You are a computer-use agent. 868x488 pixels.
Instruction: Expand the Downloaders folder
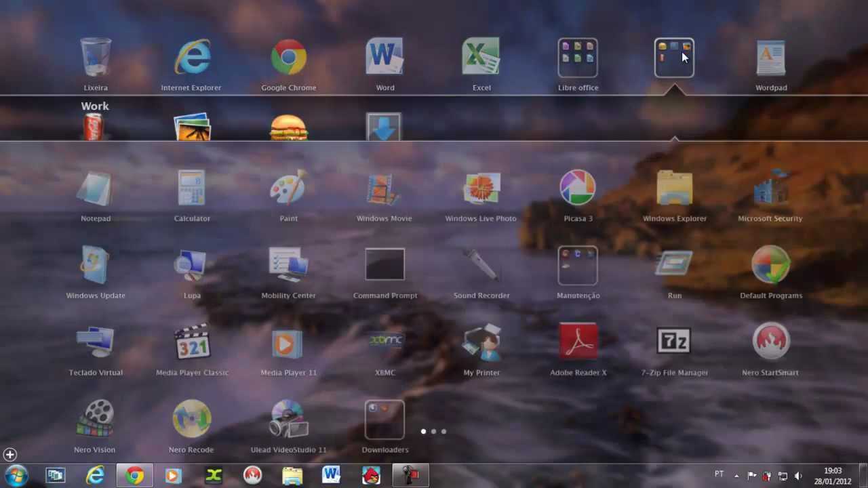point(385,420)
